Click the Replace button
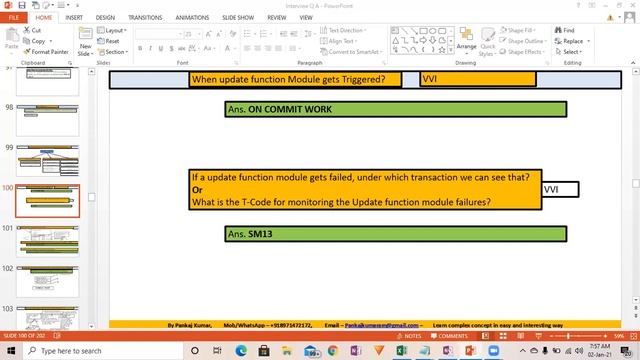This screenshot has width=640, height=360. pyautogui.click(x=573, y=41)
